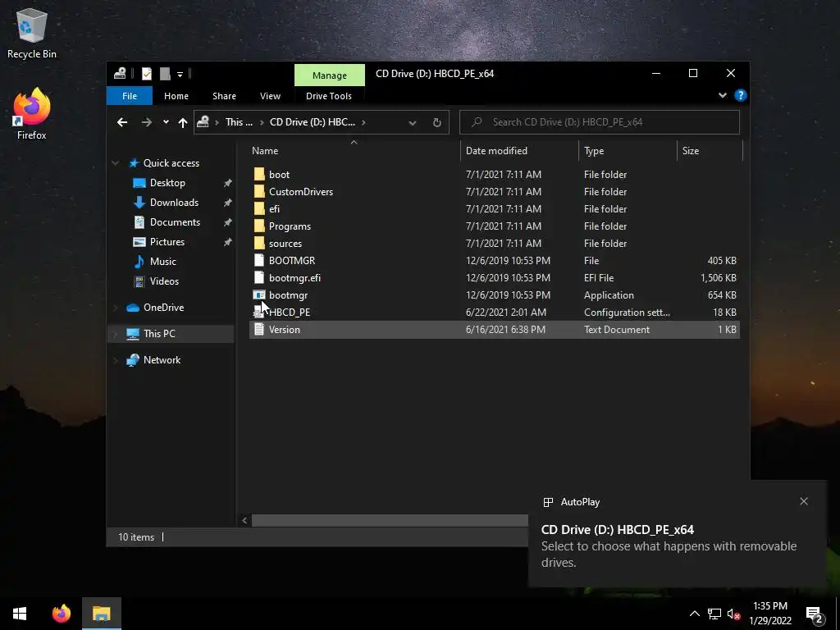Sort by Date modified column
840x630 pixels.
tap(519, 151)
